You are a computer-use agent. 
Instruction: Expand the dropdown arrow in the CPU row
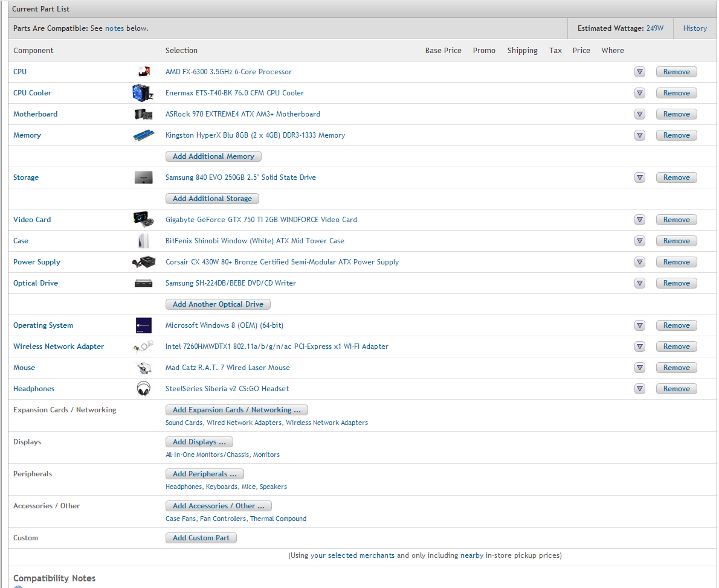(640, 72)
